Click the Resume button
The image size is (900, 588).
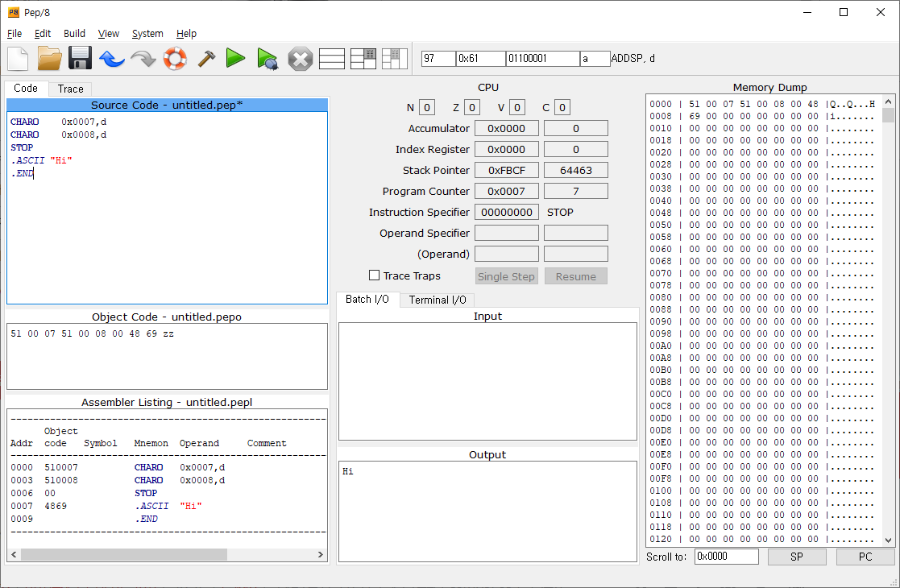click(x=576, y=276)
